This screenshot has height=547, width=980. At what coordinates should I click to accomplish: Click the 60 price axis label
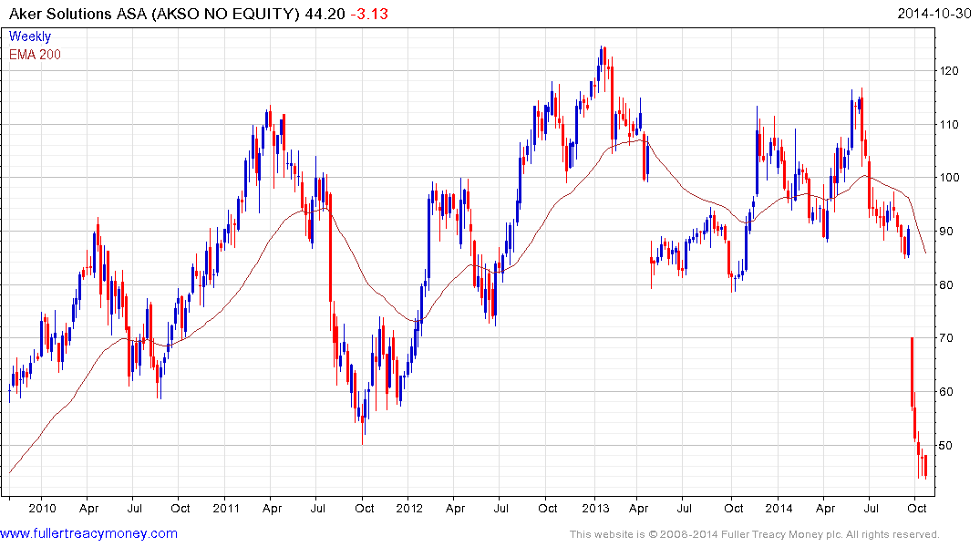coord(946,392)
